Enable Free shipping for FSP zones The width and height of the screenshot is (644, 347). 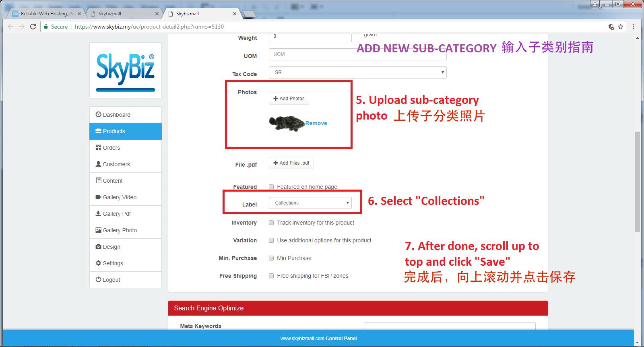[271, 276]
